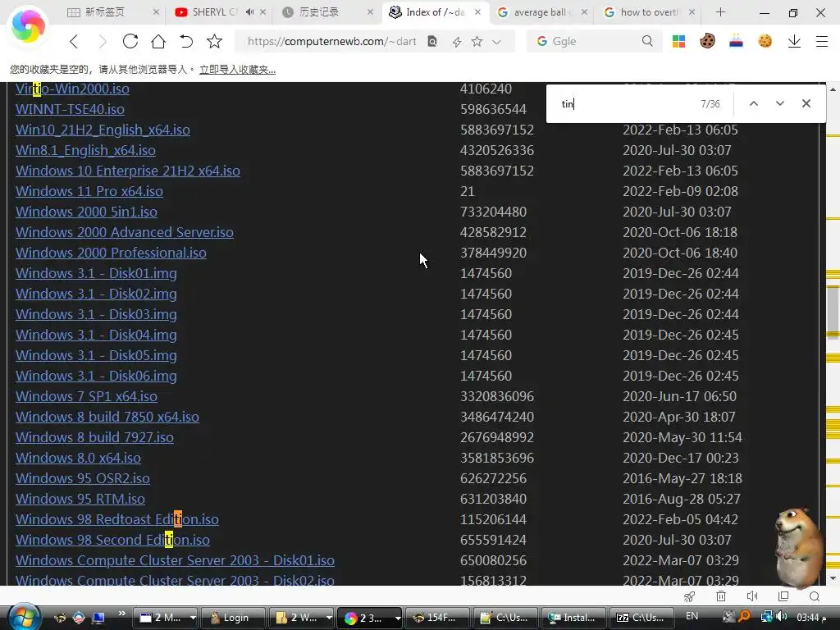The width and height of the screenshot is (840, 630).
Task: Open WINNT-TSE40.iso link
Action: point(71,109)
